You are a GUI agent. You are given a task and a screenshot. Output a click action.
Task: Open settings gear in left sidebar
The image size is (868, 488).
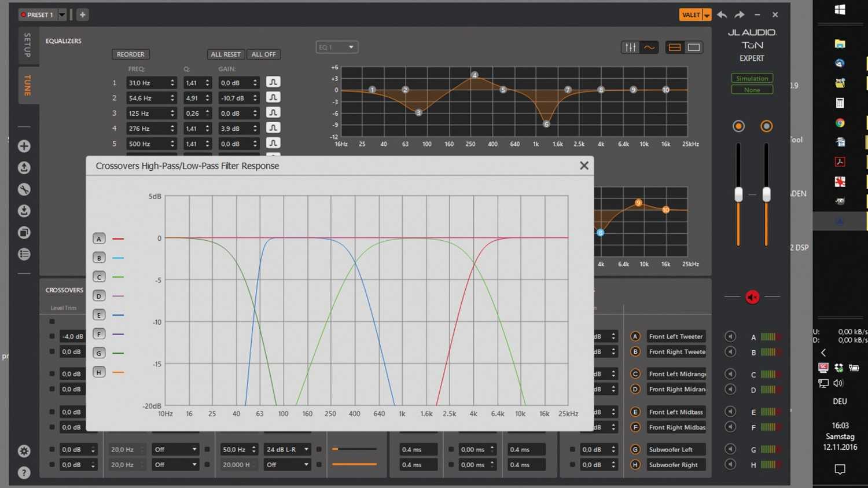click(24, 451)
